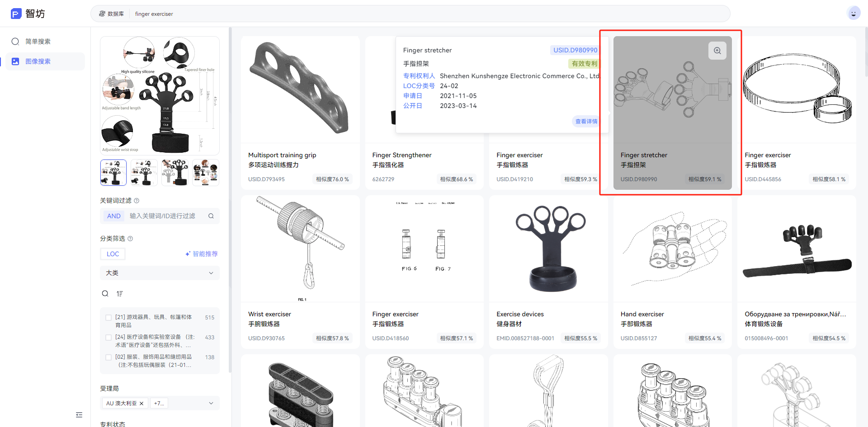Click patent ID USID.D855127

639,338
